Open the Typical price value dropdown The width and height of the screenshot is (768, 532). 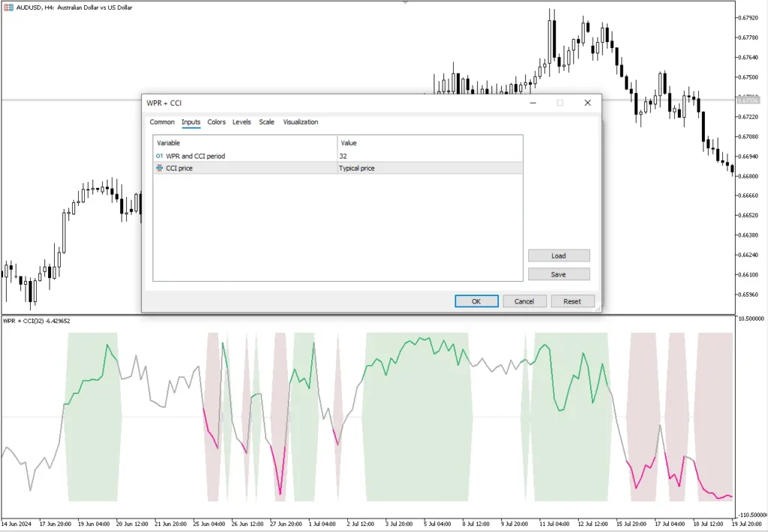pyautogui.click(x=429, y=169)
